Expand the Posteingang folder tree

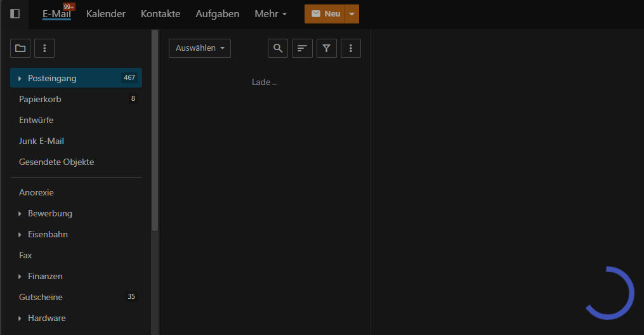20,78
